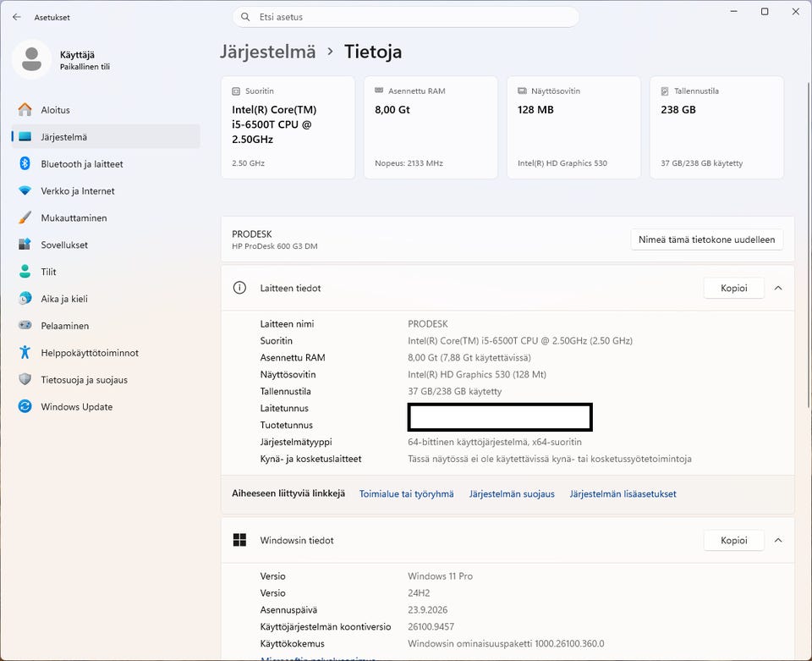
Task: Click the Intel(R) Core(TM) i5-6500T card text
Action: [x=274, y=124]
